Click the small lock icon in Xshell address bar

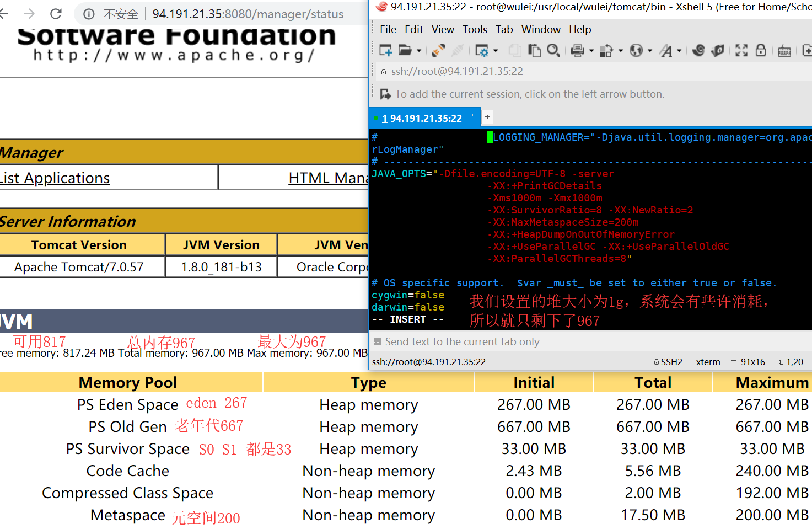coord(384,72)
